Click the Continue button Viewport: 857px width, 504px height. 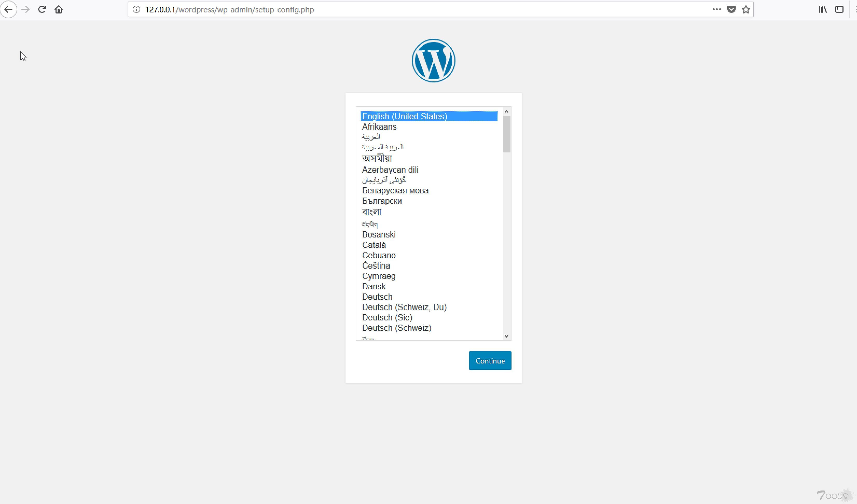tap(490, 361)
